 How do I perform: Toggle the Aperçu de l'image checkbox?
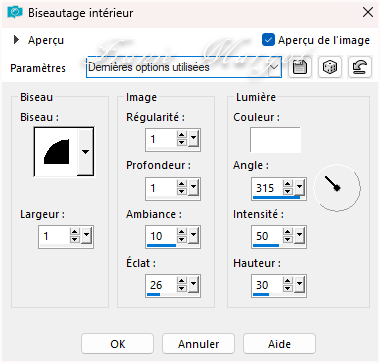(268, 40)
